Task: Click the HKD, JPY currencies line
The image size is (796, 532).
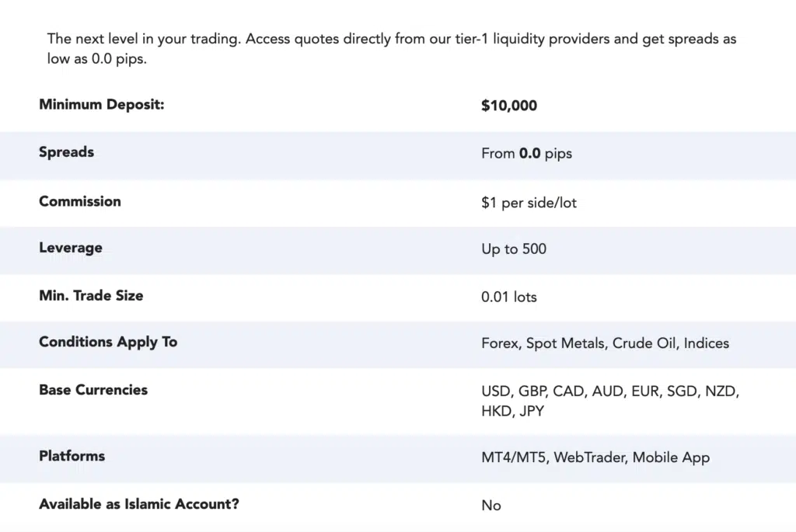Action: pyautogui.click(x=513, y=412)
